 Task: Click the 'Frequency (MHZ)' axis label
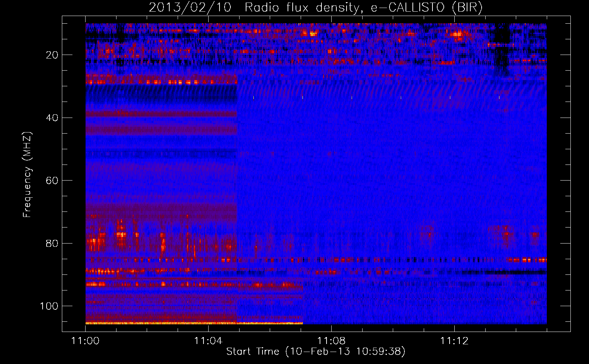tap(28, 175)
